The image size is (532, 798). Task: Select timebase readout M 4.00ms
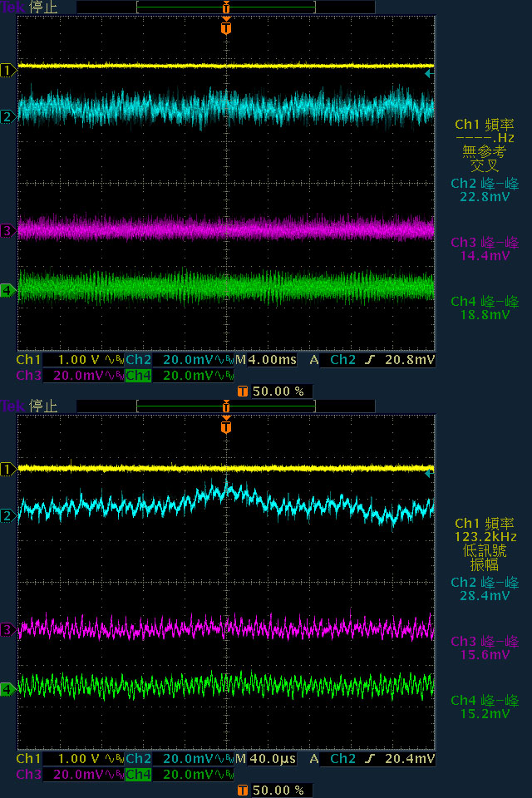point(266,360)
